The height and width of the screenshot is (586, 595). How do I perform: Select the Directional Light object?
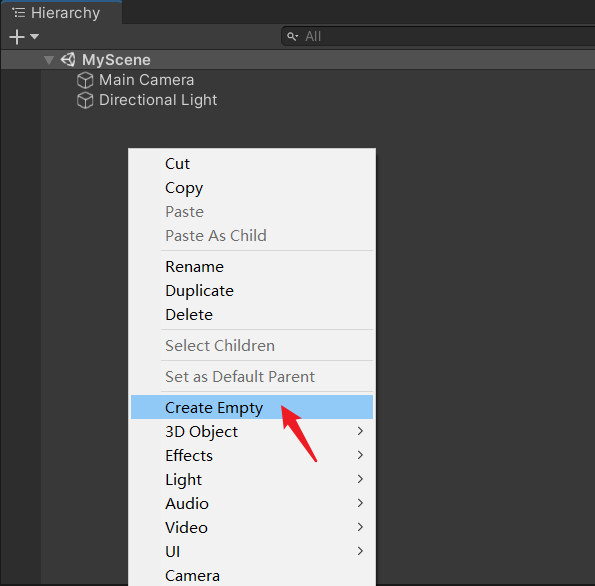click(x=158, y=100)
